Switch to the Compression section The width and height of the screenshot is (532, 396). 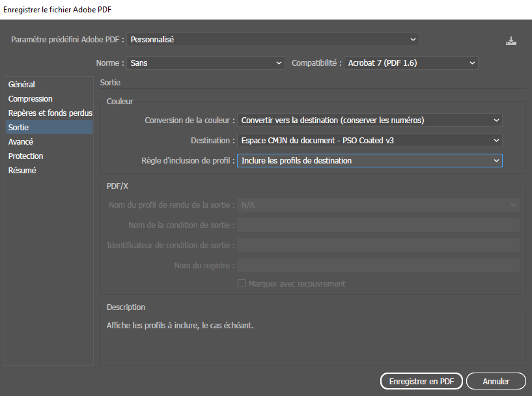point(31,99)
